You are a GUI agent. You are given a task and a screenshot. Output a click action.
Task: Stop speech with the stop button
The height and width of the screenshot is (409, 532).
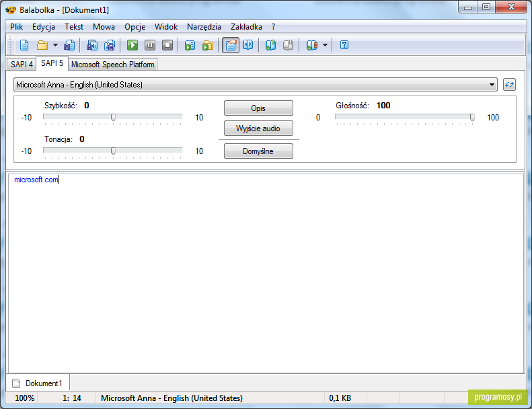(167, 45)
